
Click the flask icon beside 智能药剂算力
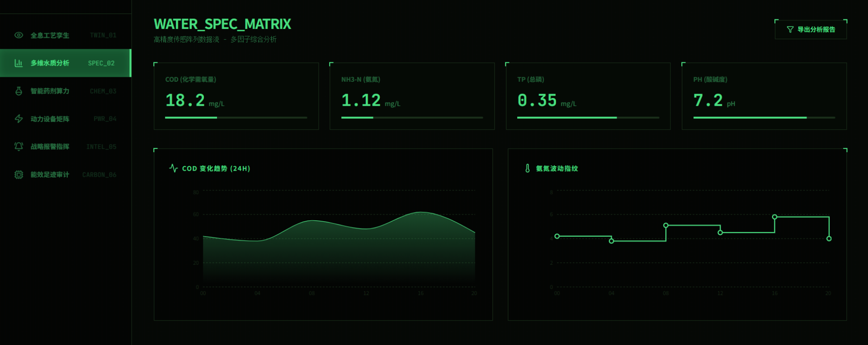pyautogui.click(x=19, y=91)
